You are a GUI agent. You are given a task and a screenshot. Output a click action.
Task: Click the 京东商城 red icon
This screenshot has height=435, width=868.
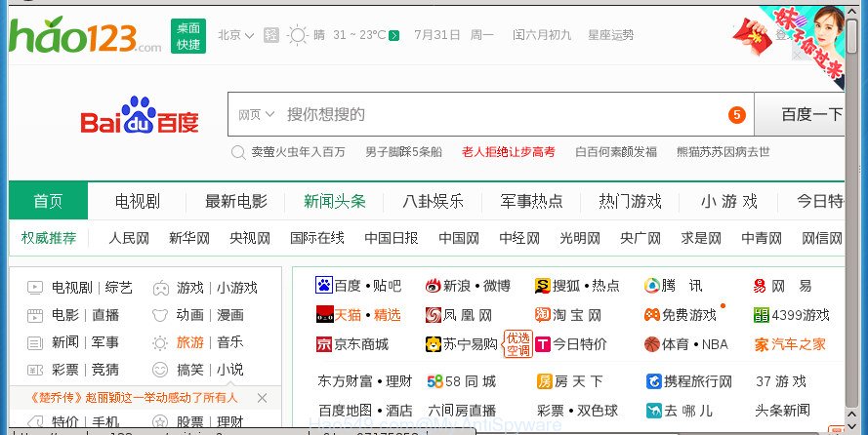324,344
